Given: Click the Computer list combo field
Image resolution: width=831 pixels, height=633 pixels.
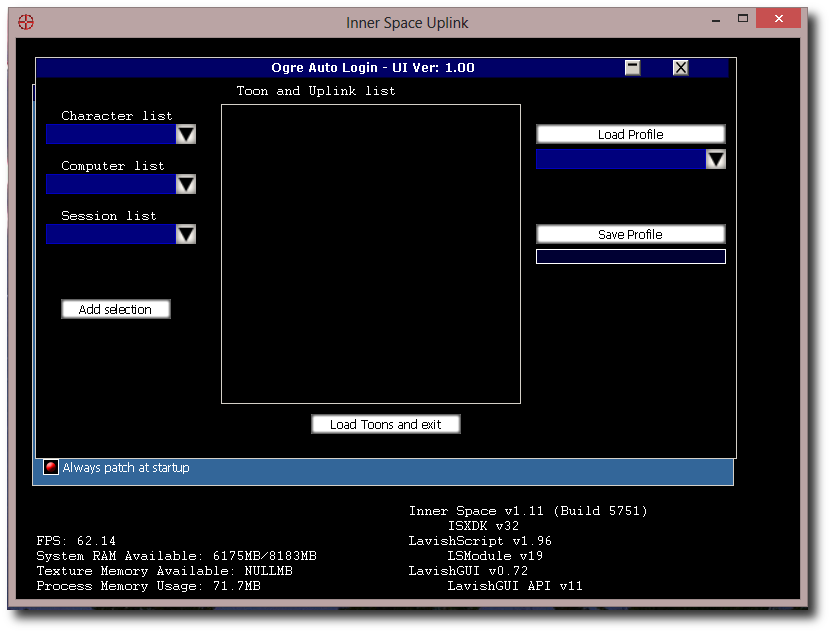Looking at the screenshot, I should click(x=111, y=184).
